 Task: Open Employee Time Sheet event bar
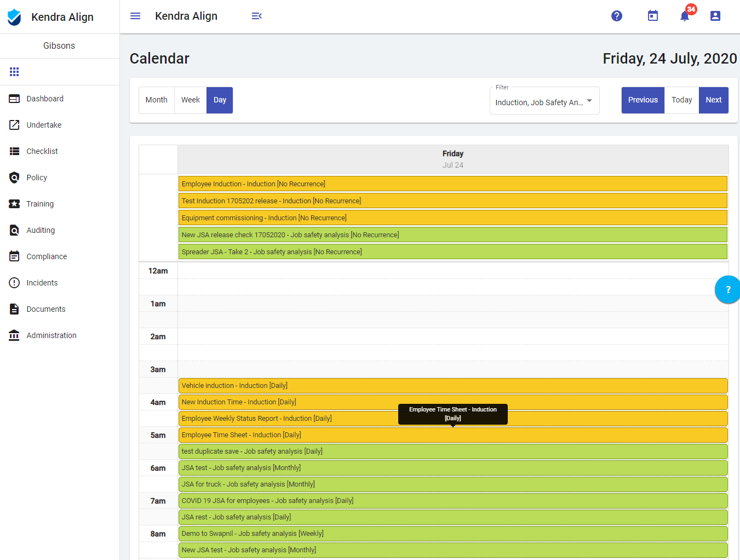tap(453, 435)
